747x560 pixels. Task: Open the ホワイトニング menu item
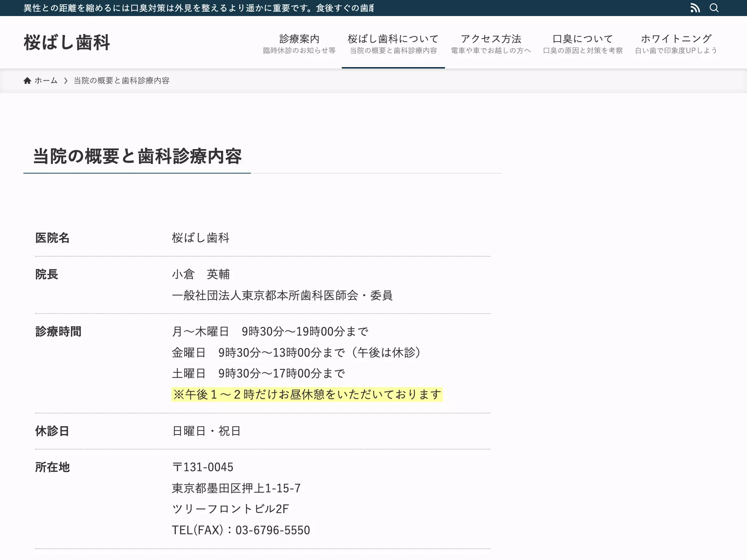[x=676, y=43]
